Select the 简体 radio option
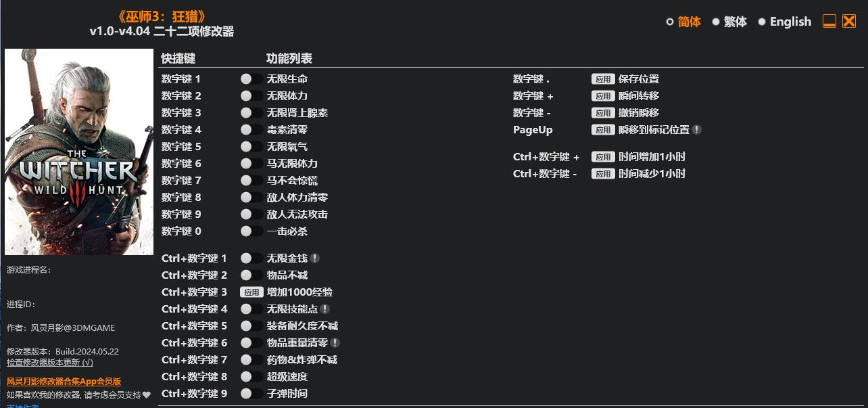This screenshot has width=868, height=408. pos(683,22)
